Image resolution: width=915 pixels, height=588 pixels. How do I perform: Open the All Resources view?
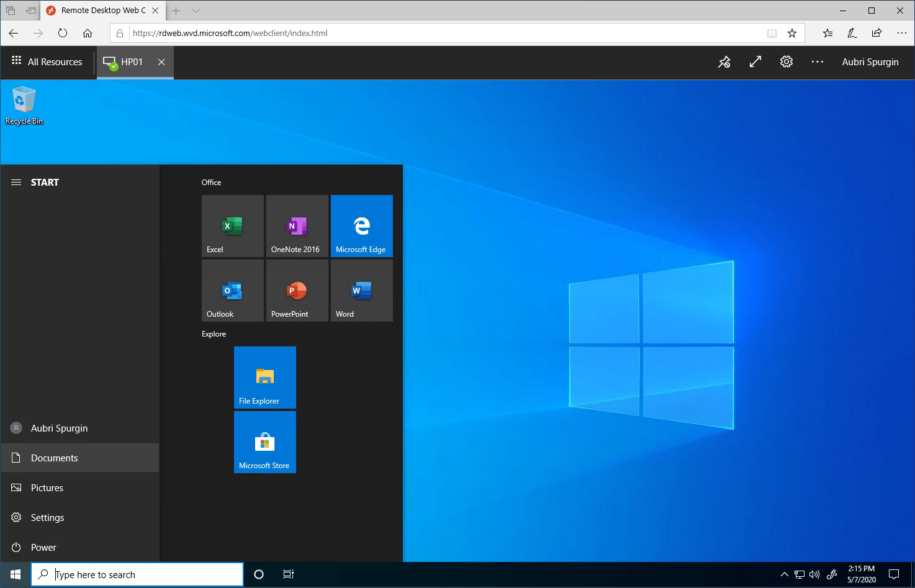pyautogui.click(x=47, y=62)
